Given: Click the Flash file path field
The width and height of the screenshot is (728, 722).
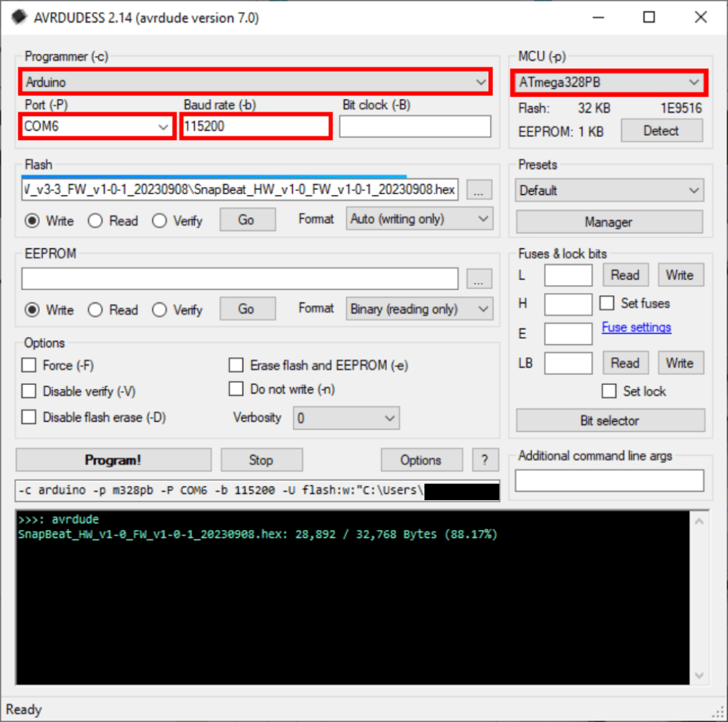Looking at the screenshot, I should point(240,190).
